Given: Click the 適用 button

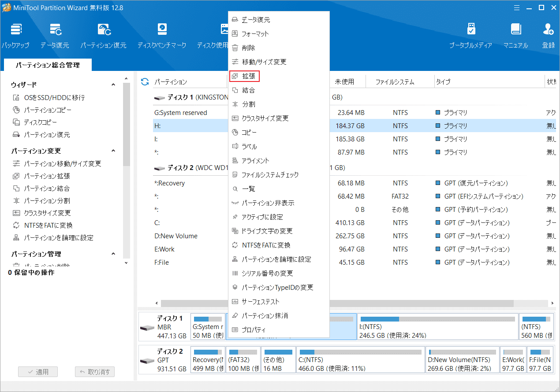Looking at the screenshot, I should [x=38, y=372].
